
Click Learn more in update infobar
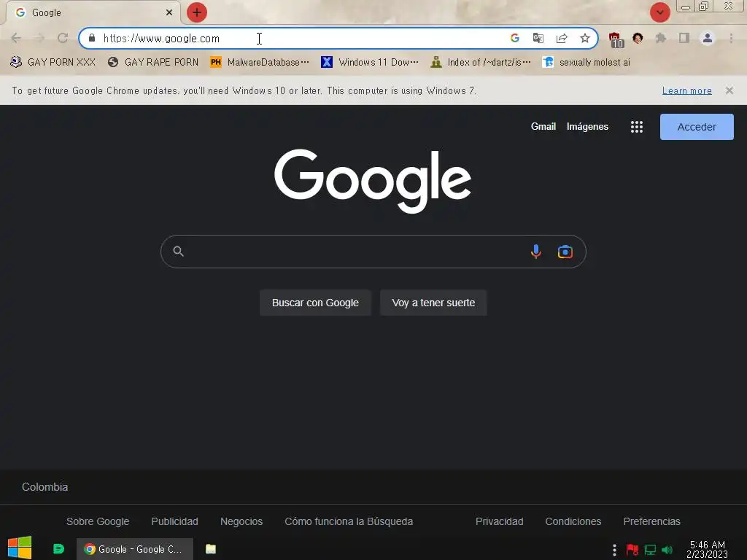pyautogui.click(x=686, y=90)
